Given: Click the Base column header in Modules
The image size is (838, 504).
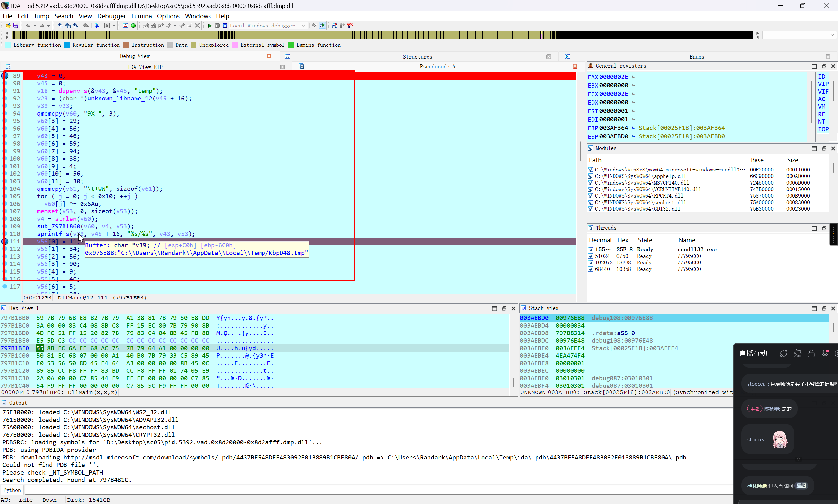Looking at the screenshot, I should [x=766, y=160].
